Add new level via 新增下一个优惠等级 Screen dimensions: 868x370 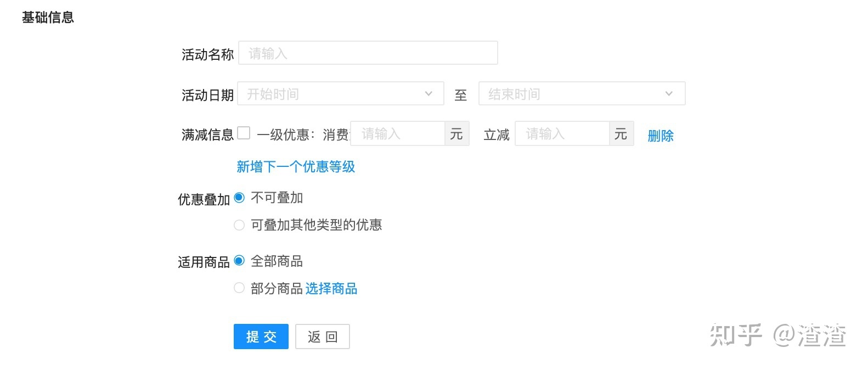296,166
